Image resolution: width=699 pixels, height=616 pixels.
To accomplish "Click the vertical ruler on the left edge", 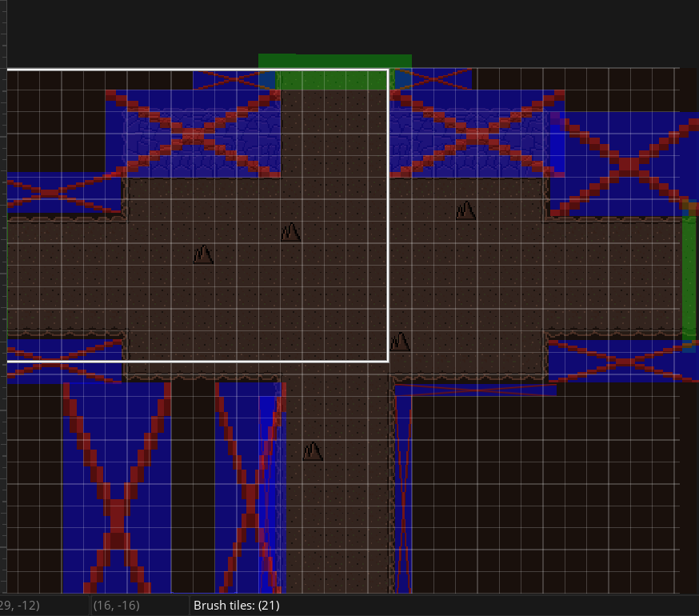I will coord(3,320).
